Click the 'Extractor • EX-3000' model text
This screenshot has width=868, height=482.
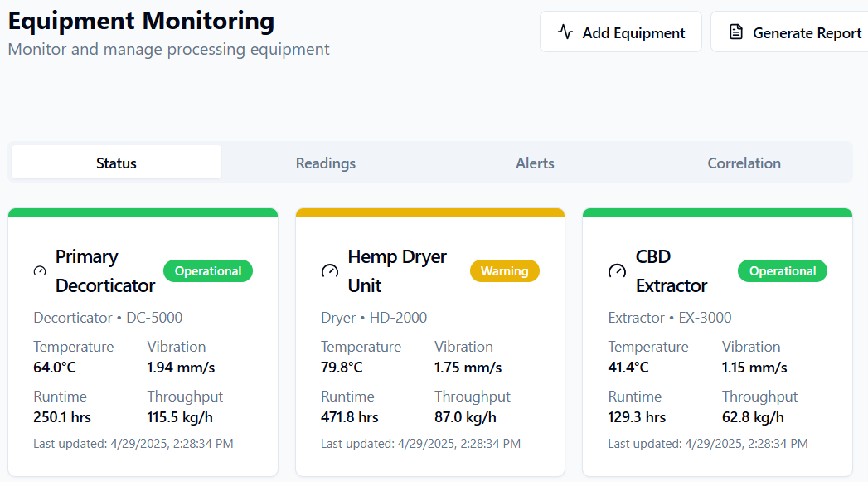(x=670, y=318)
